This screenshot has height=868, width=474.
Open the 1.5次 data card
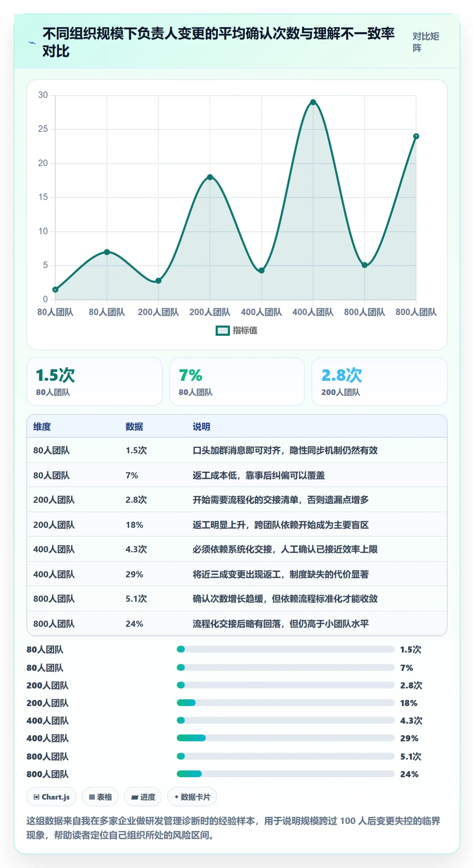pyautogui.click(x=95, y=381)
